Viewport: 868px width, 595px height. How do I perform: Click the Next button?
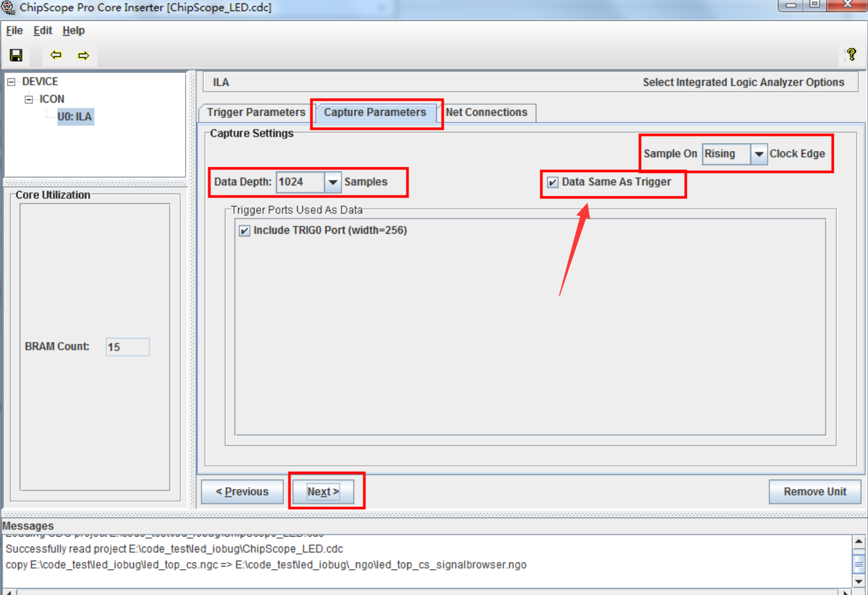click(x=323, y=492)
